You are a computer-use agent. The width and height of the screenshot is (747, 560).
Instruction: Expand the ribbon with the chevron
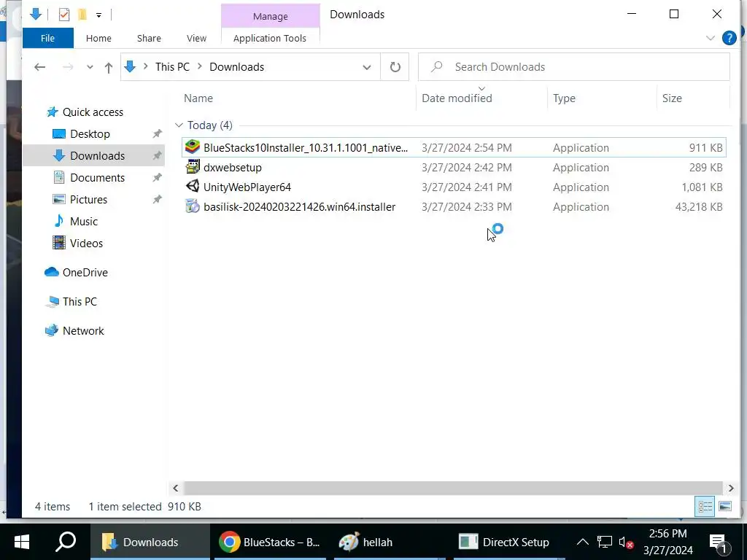(x=710, y=38)
